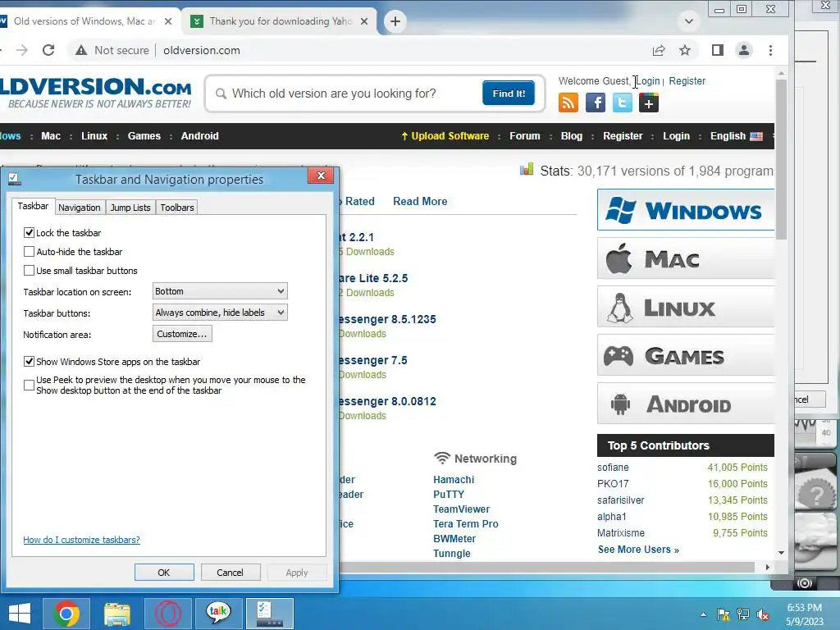
Task: Click the Linux category banner
Action: [x=685, y=307]
